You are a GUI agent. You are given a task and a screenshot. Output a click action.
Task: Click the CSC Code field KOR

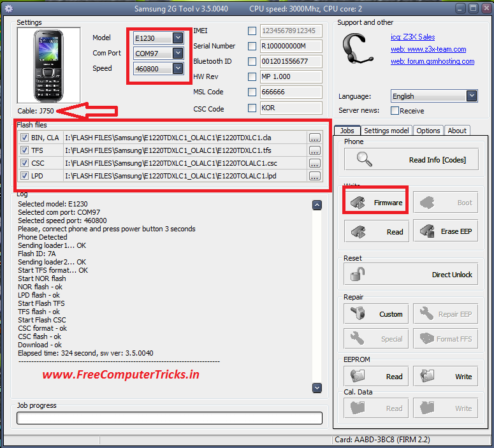(291, 108)
